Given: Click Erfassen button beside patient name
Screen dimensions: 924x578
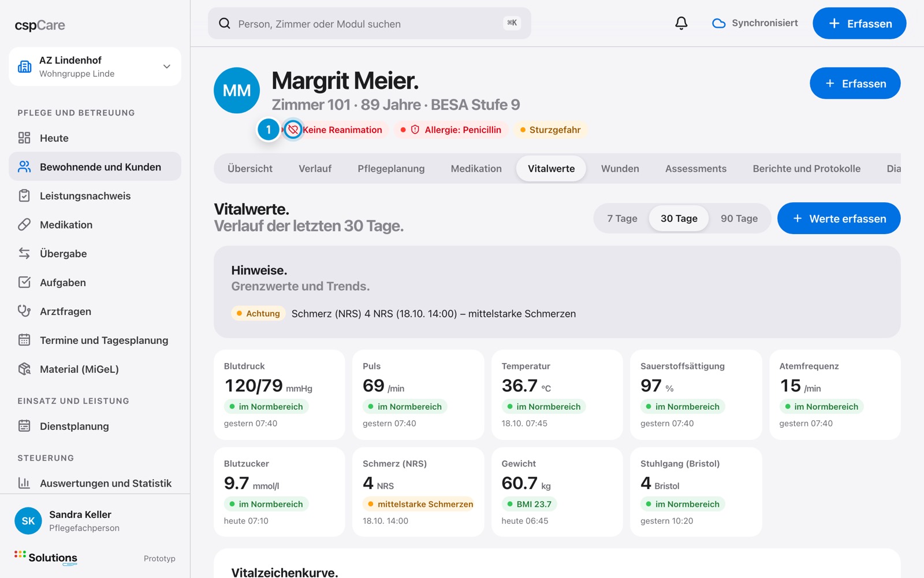Looking at the screenshot, I should [x=855, y=83].
